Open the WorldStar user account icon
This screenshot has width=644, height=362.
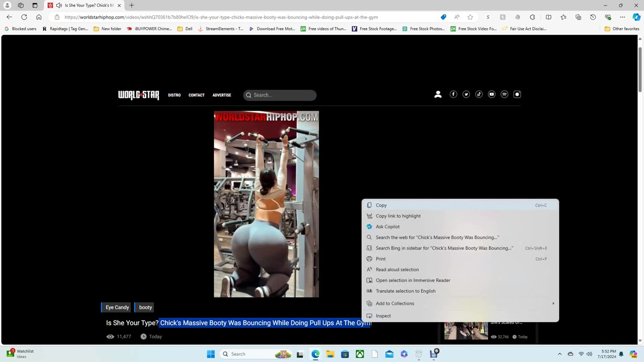[438, 95]
